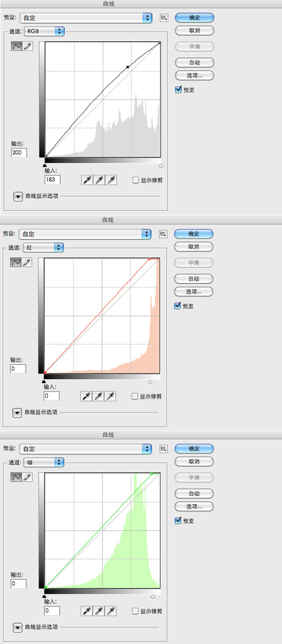Open the 预设 自定 dropdown in RGB dialog
This screenshot has height=644, width=282.
tap(85, 18)
